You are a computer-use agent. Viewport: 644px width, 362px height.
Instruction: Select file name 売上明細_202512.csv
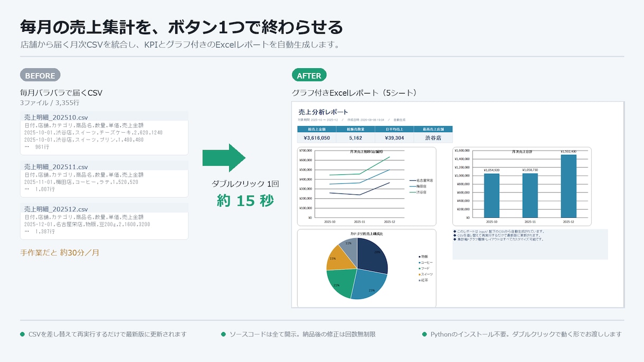[56, 209]
